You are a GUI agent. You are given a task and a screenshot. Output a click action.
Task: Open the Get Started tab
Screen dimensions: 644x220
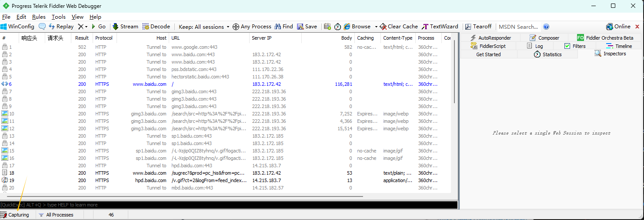pyautogui.click(x=488, y=54)
